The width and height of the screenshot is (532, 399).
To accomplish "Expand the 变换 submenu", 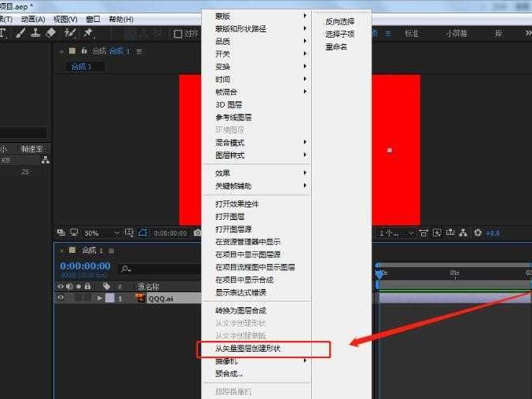I will tap(256, 67).
